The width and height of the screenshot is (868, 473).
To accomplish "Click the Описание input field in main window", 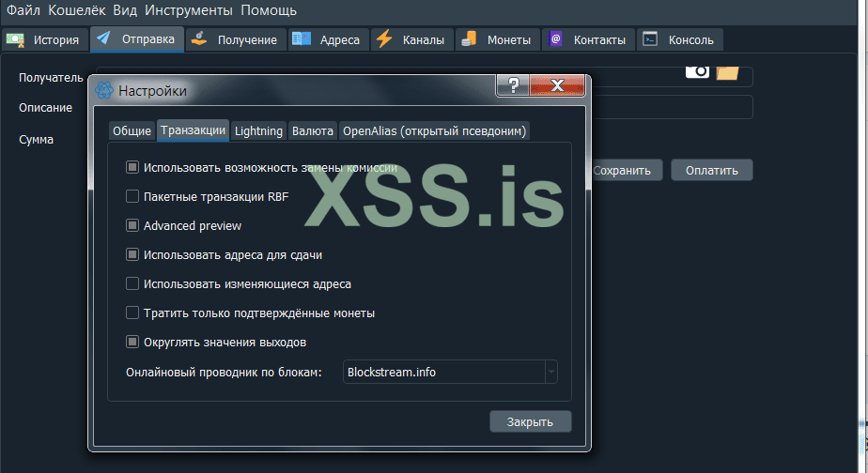I will tap(672, 107).
